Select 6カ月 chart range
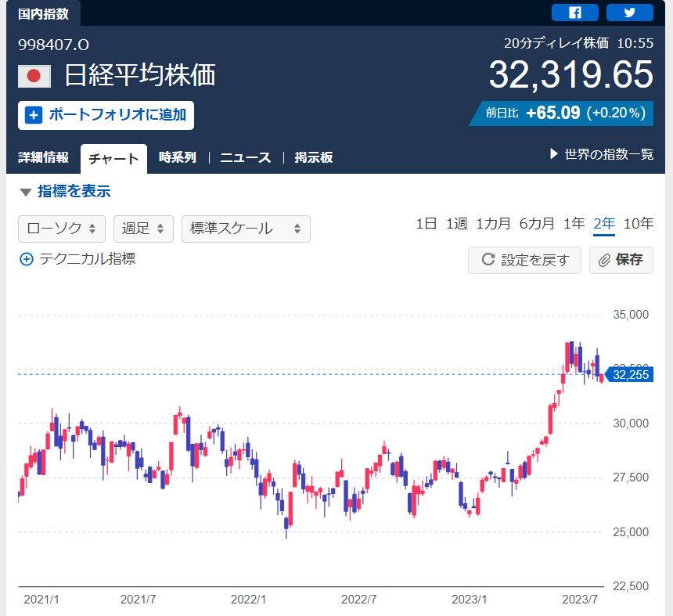 (x=537, y=224)
